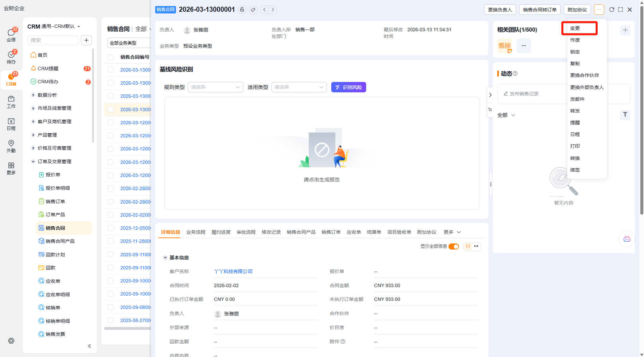The height and width of the screenshot is (357, 644).
Task: Open the 规则类型 dropdown
Action: 215,87
